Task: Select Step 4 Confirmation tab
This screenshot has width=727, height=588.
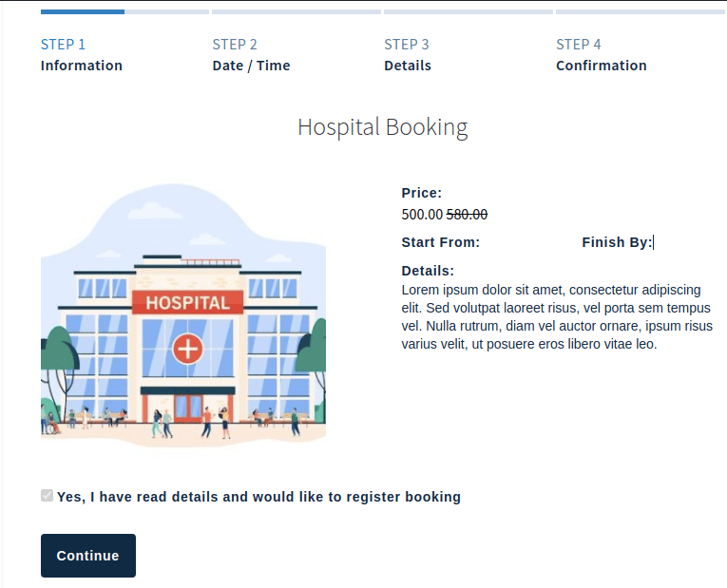Action: [x=601, y=55]
